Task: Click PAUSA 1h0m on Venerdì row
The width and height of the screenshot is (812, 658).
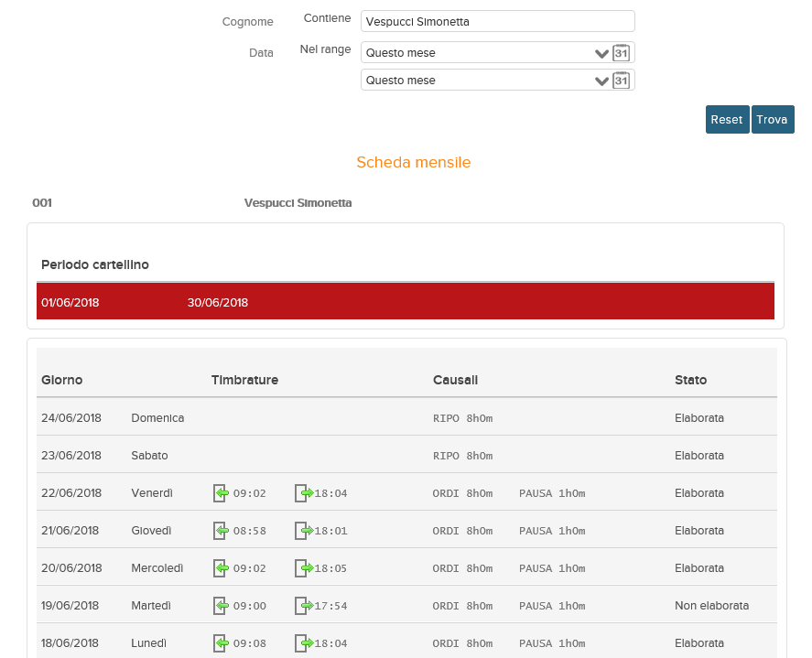Action: [x=552, y=493]
